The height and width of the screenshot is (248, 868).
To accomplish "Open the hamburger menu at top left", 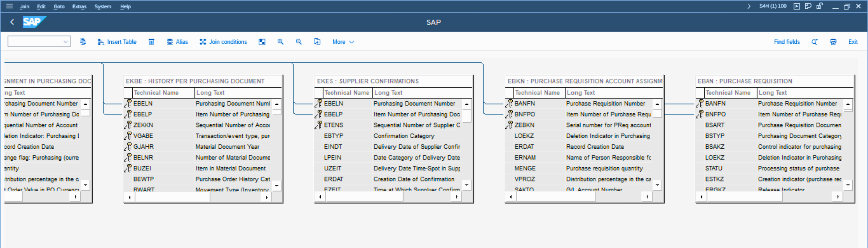I will [9, 6].
